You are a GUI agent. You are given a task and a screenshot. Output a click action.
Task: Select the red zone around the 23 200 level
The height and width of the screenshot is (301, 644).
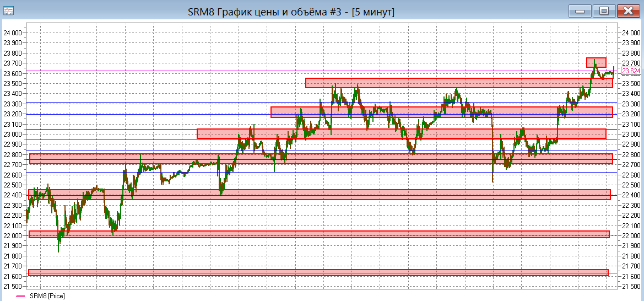441,112
